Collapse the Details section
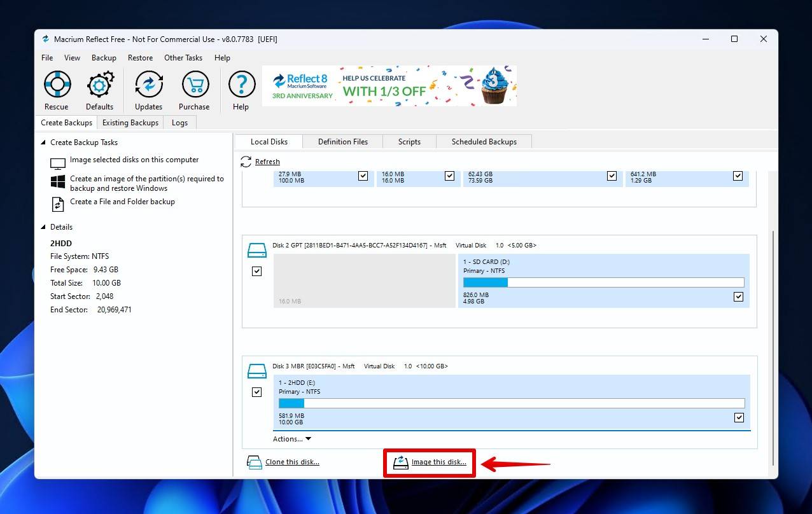Viewport: 812px width, 514px height. click(43, 227)
